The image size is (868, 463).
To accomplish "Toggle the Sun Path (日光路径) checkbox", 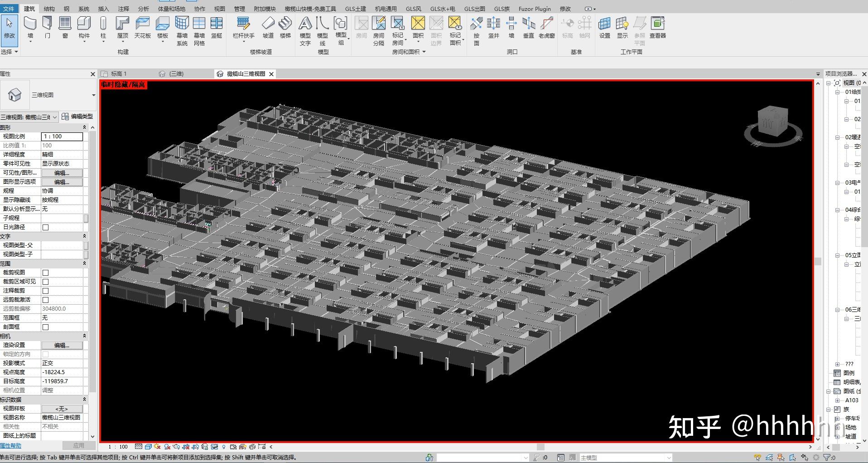I will pyautogui.click(x=45, y=227).
